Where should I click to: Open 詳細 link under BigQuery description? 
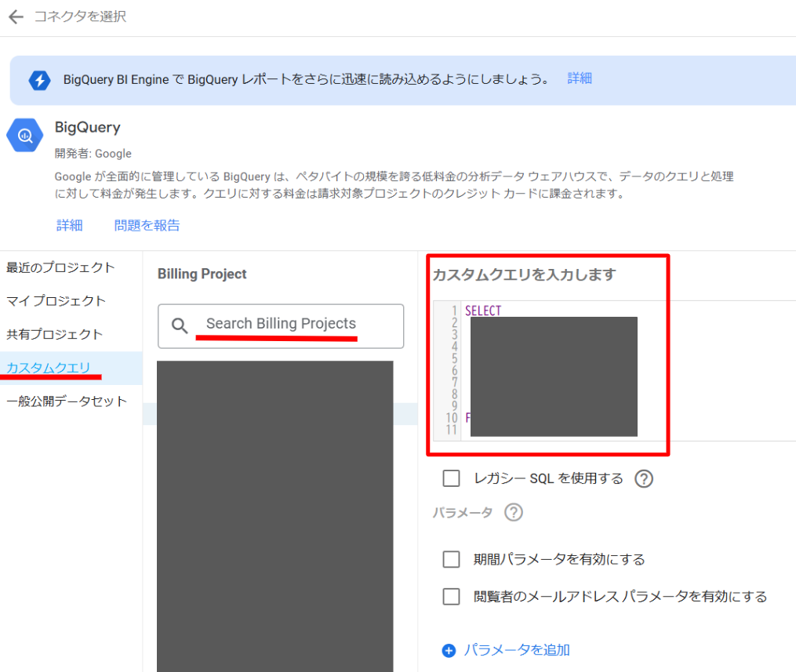click(70, 225)
